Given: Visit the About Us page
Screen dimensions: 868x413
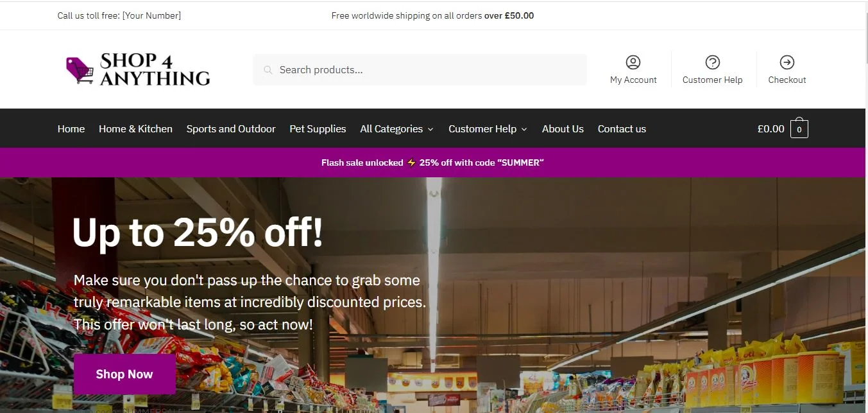Looking at the screenshot, I should tap(563, 129).
